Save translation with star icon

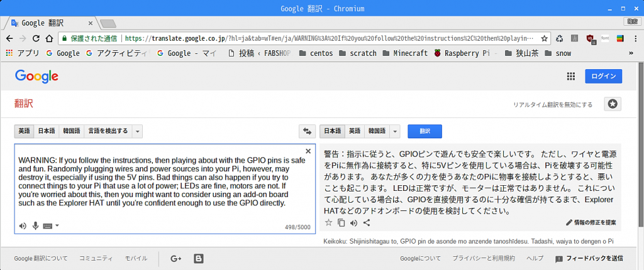coord(328,223)
